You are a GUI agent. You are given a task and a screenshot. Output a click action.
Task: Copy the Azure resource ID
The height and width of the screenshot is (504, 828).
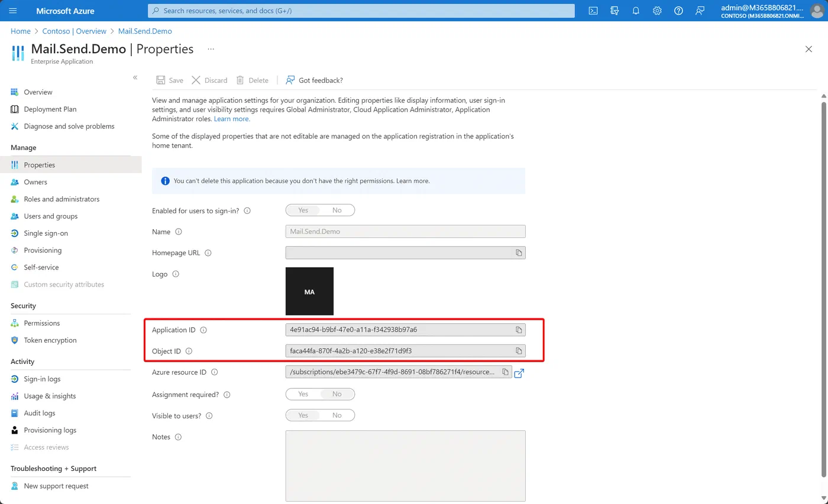tap(505, 372)
